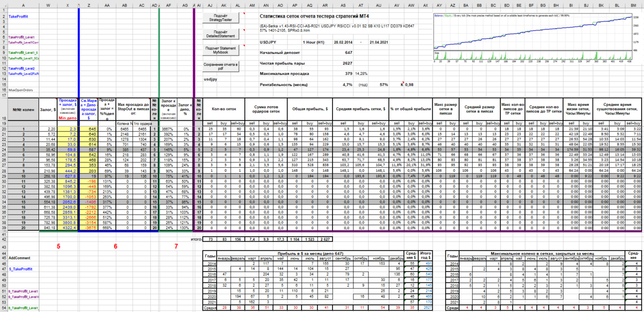Select the red -3675 cell
The width and height of the screenshot is (644, 312).
click(x=89, y=227)
